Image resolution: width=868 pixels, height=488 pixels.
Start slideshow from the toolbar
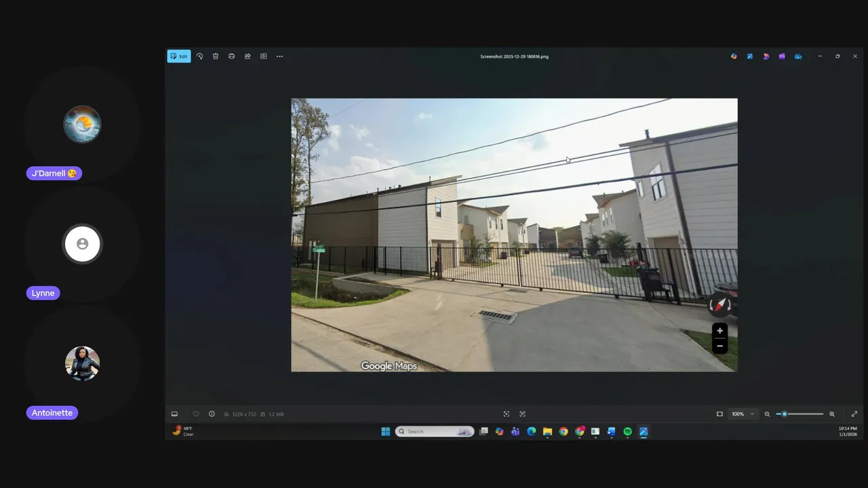[x=264, y=56]
